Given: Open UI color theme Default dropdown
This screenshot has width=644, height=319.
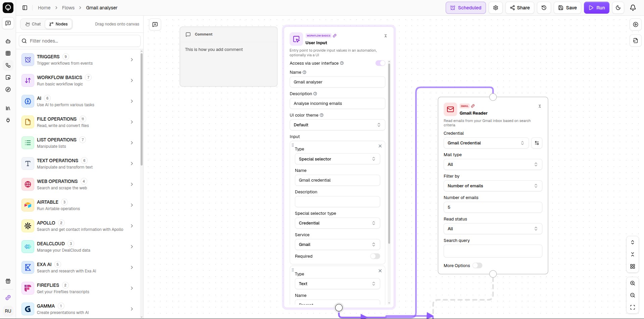Looking at the screenshot, I should (x=337, y=125).
